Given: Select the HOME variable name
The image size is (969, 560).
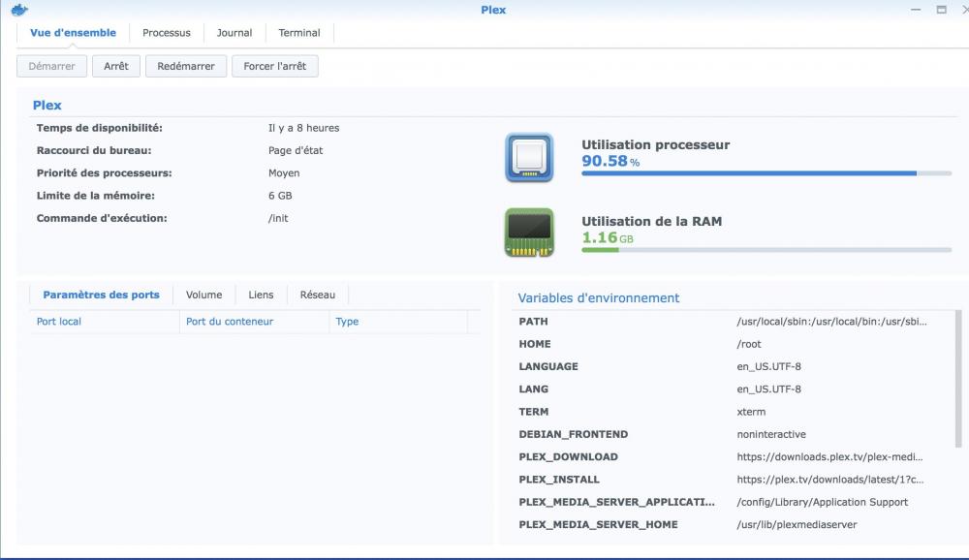Looking at the screenshot, I should coord(535,344).
